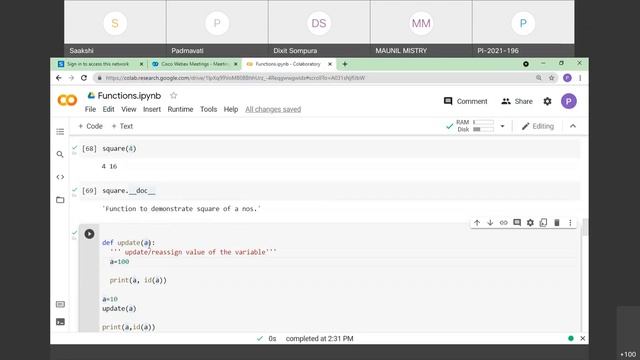The height and width of the screenshot is (360, 640).
Task: Open notebook settings gear in header
Action: click(x=547, y=101)
